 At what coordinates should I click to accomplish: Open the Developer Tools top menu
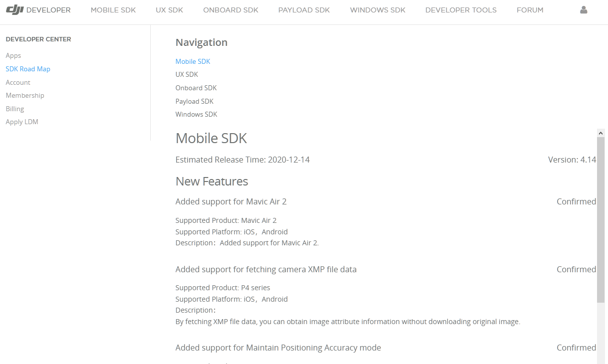pyautogui.click(x=461, y=10)
